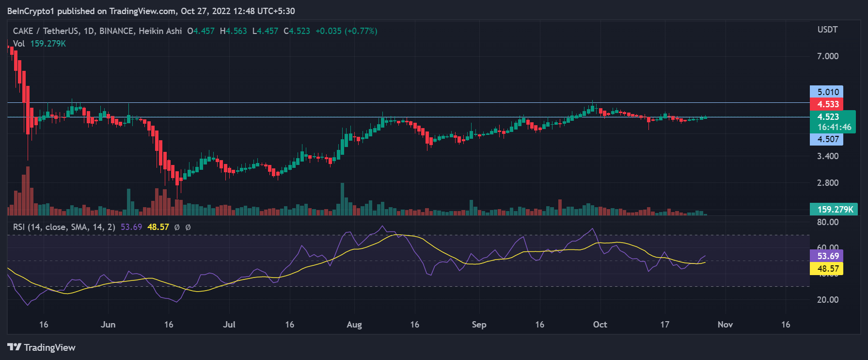Click the red 4.533 price tag

pyautogui.click(x=826, y=104)
